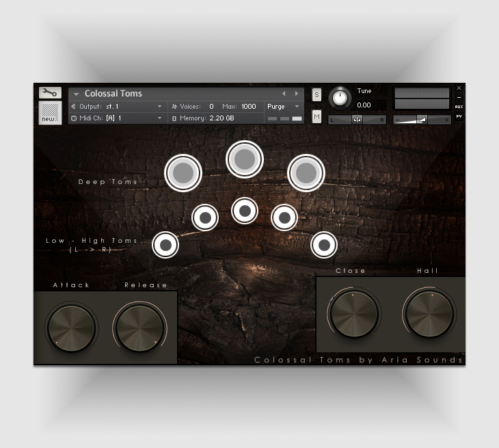
Task: Trigger the right deep tom pad
Action: tap(306, 173)
